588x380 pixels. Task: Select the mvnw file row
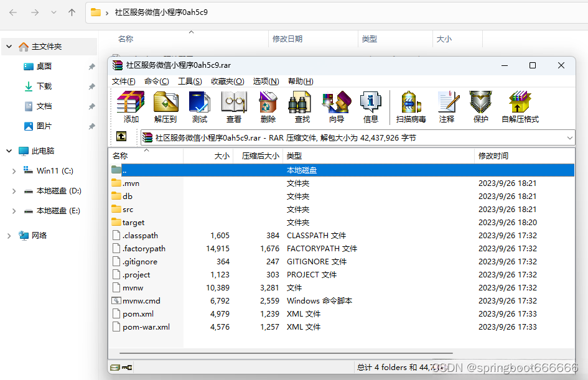click(x=341, y=288)
